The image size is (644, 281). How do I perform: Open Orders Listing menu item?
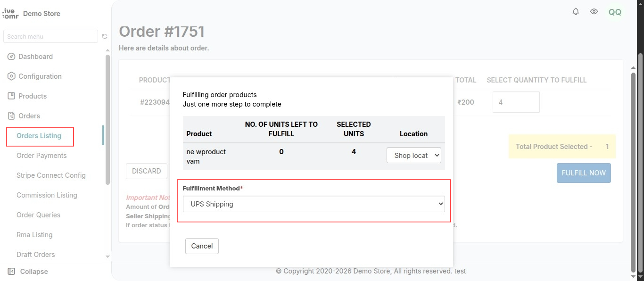tap(39, 136)
